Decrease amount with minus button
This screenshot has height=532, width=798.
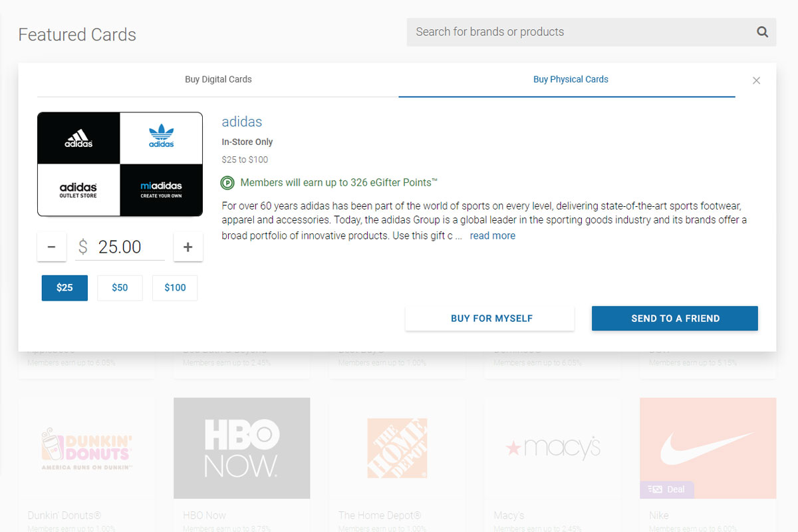coord(51,247)
